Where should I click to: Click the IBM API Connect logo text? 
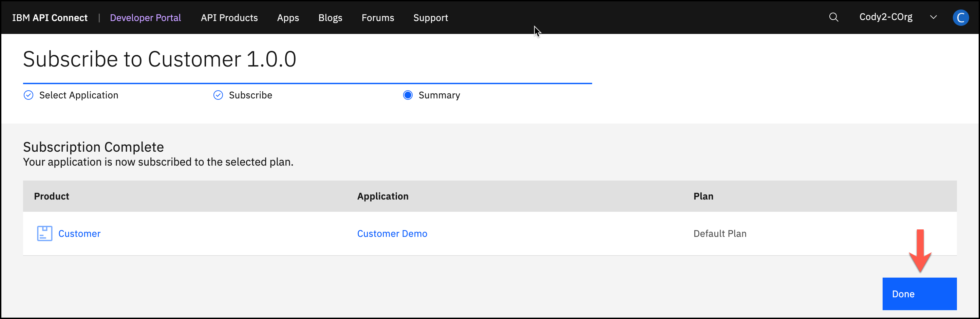point(50,18)
